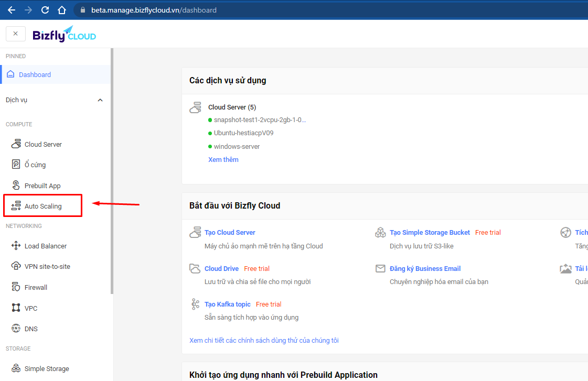
Task: Click the browser forward arrow
Action: tap(28, 10)
